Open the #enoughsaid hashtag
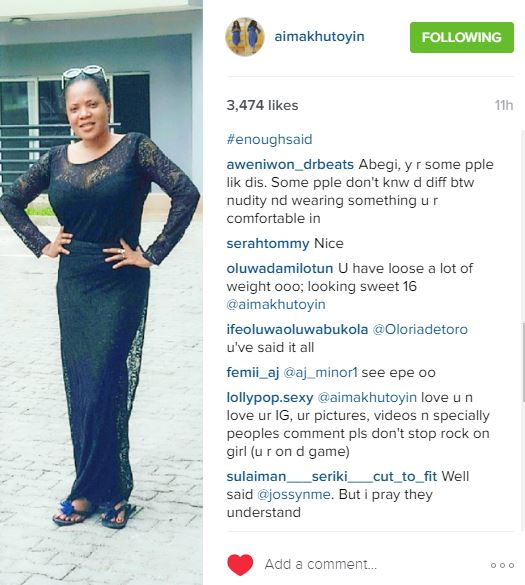 269,140
